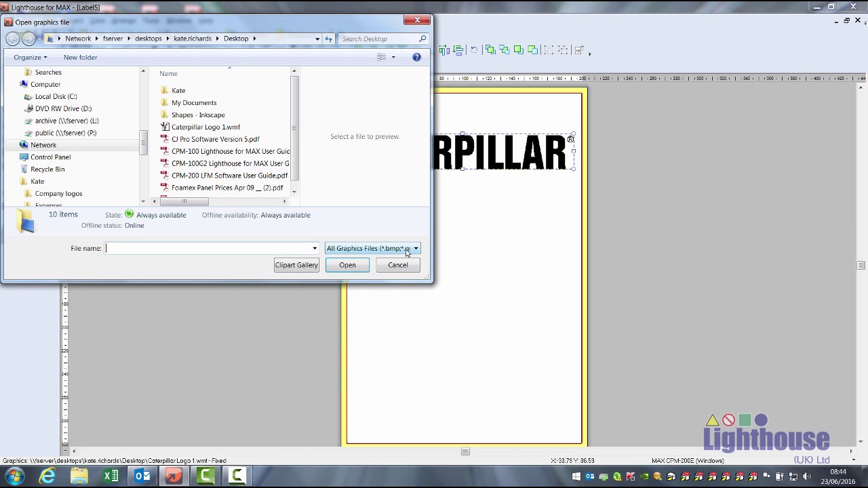Viewport: 868px width, 488px height.
Task: Go back using the dialog Back arrow
Action: pos(13,39)
